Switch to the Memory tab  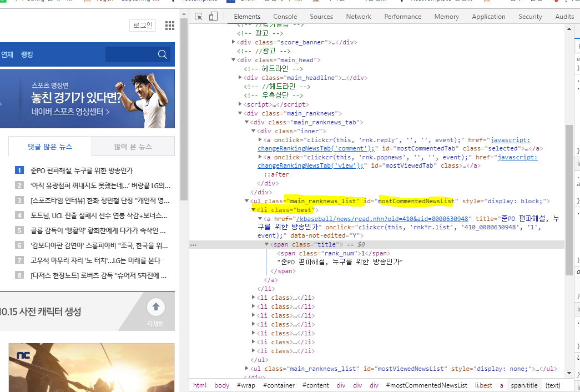[x=446, y=16]
